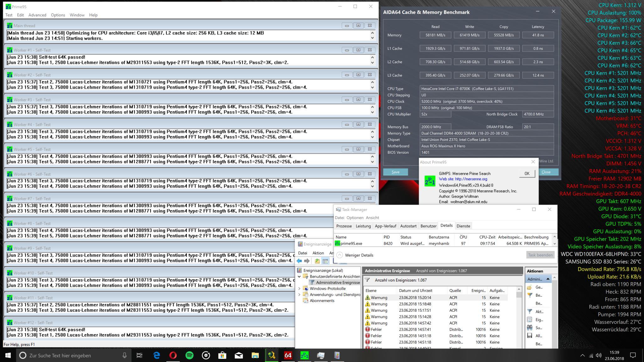
Task: Open Prime95 Window menu
Action: 77,15
